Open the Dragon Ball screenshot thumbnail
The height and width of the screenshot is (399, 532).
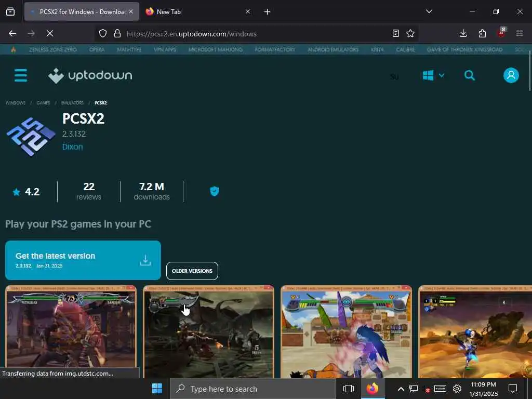pyautogui.click(x=346, y=331)
